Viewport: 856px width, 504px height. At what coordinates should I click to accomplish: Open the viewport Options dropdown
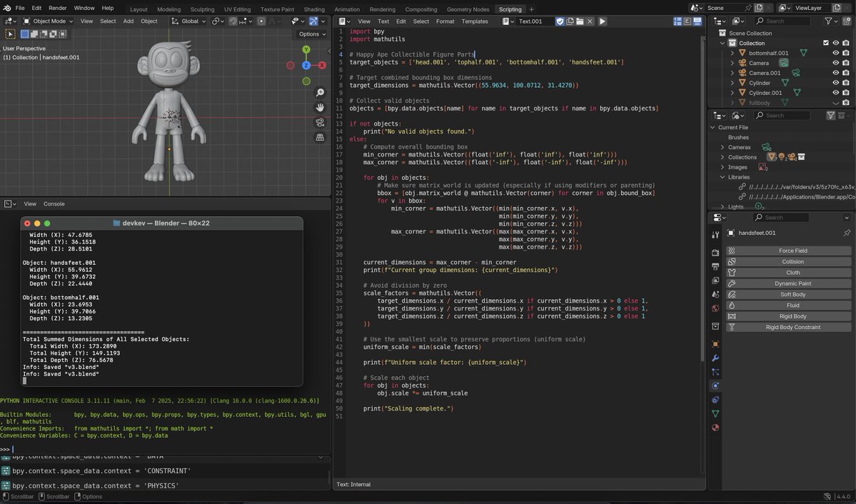312,34
